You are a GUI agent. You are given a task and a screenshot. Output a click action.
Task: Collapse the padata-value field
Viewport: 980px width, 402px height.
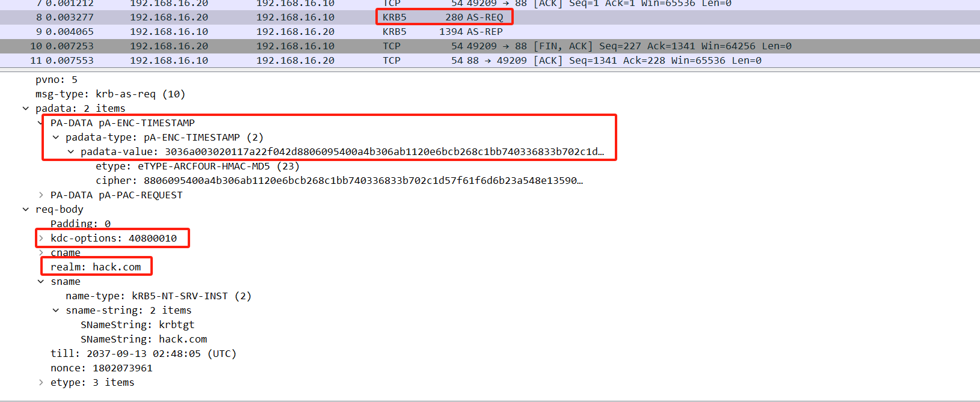(71, 152)
